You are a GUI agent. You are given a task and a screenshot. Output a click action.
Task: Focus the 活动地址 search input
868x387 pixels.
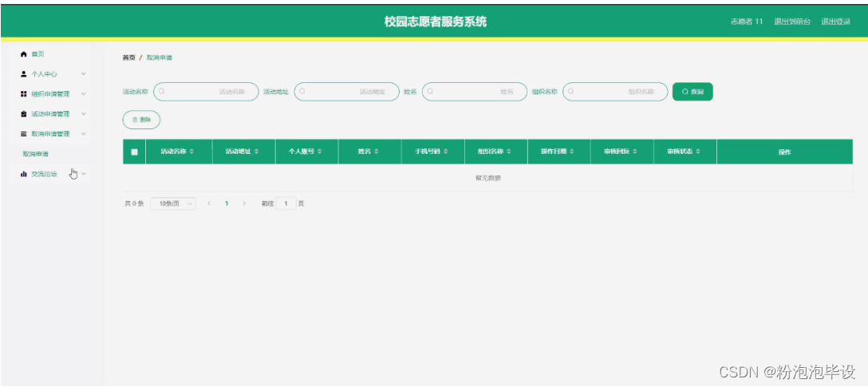click(346, 92)
